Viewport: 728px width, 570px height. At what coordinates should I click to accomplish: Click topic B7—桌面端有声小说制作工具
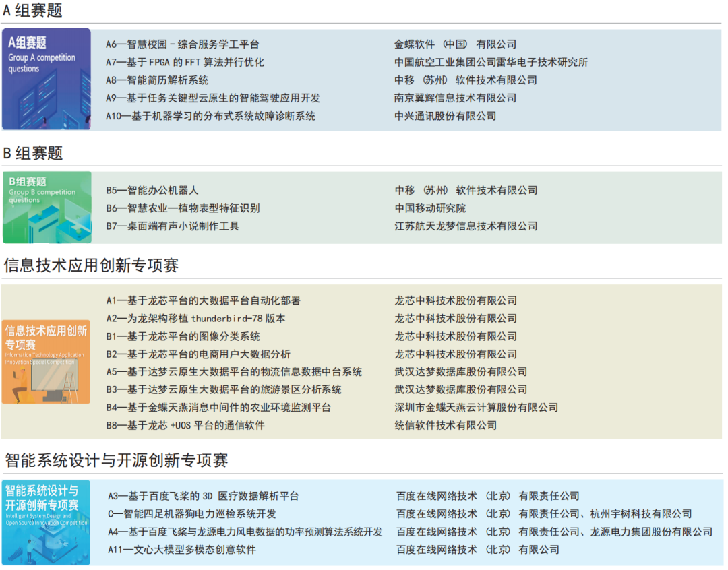point(173,226)
